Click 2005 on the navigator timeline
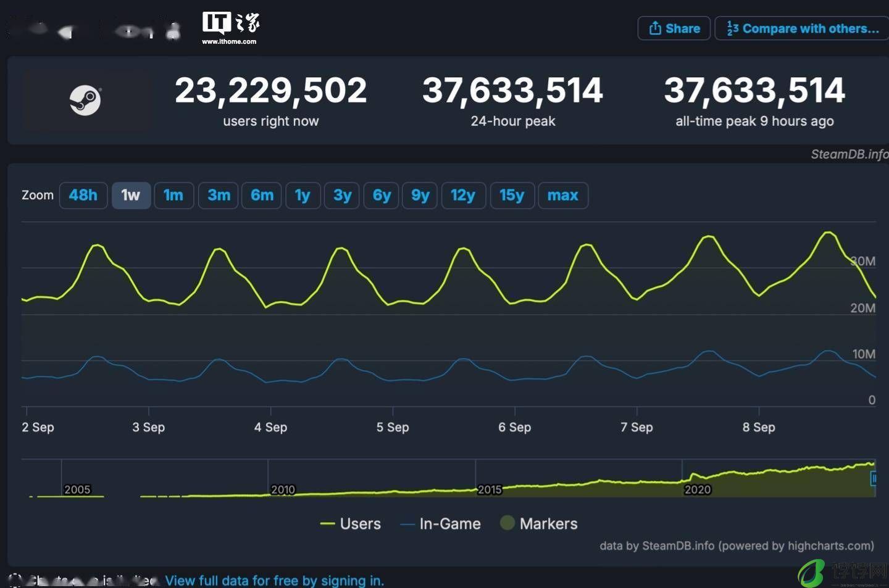This screenshot has height=588, width=889. coord(77,490)
